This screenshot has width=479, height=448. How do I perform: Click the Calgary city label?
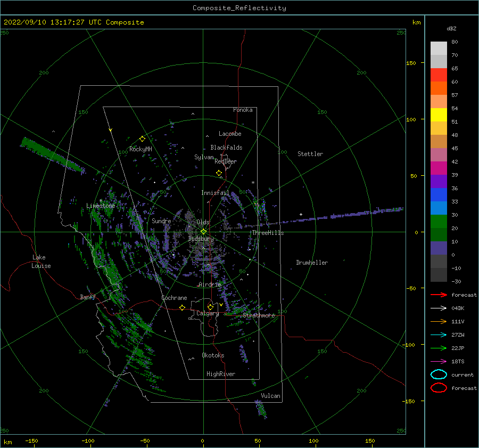[x=208, y=313]
